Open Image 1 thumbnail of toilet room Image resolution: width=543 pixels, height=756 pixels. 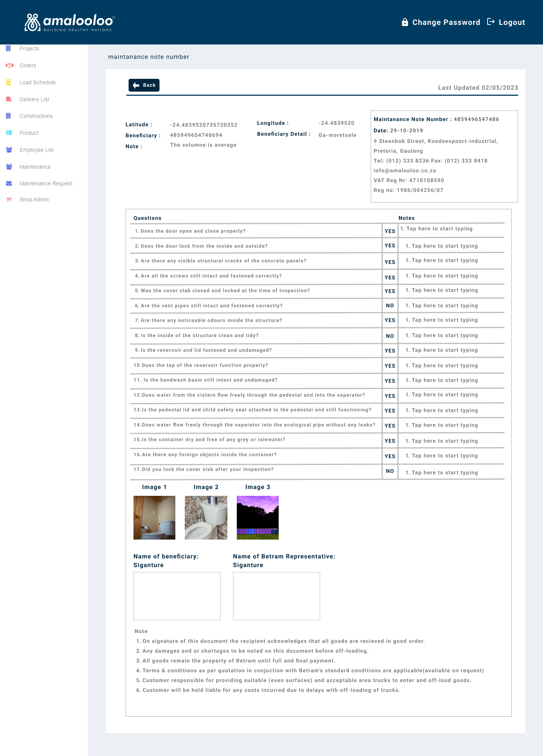coord(155,518)
